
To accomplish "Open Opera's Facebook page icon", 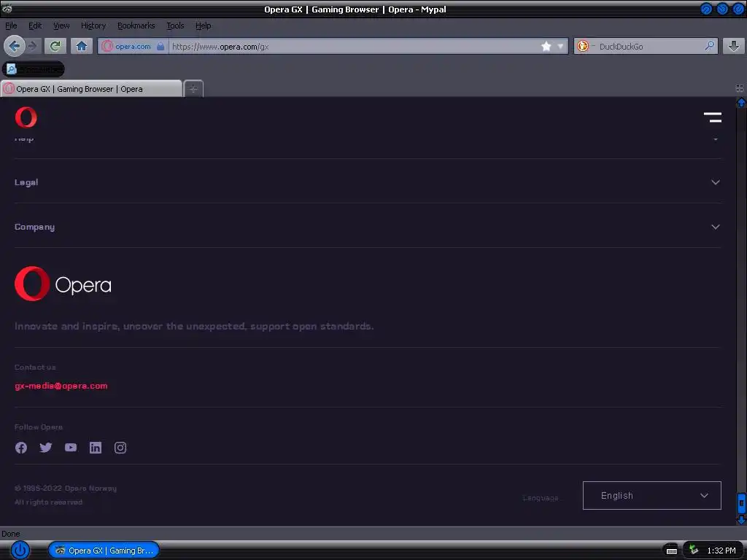I will [21, 448].
